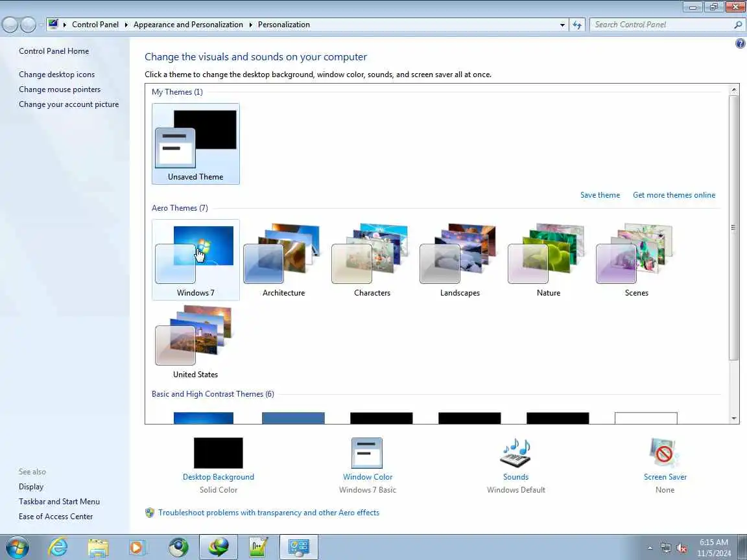The width and height of the screenshot is (747, 560).
Task: Apply the Nature theme
Action: [x=548, y=259]
